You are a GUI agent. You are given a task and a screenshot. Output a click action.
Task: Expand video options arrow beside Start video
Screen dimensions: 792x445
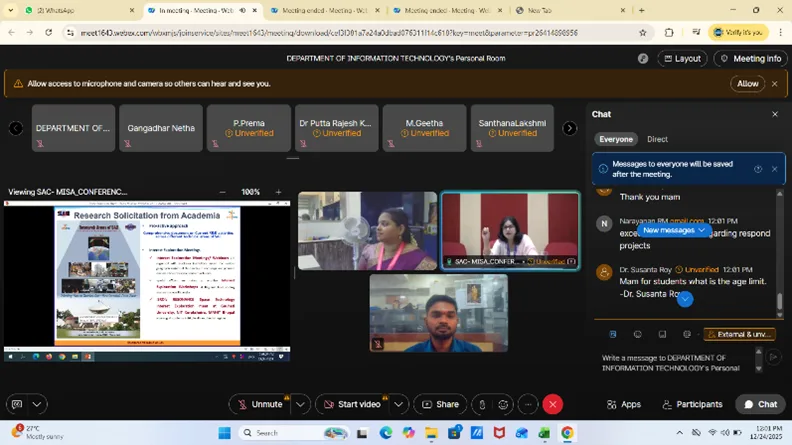[398, 404]
